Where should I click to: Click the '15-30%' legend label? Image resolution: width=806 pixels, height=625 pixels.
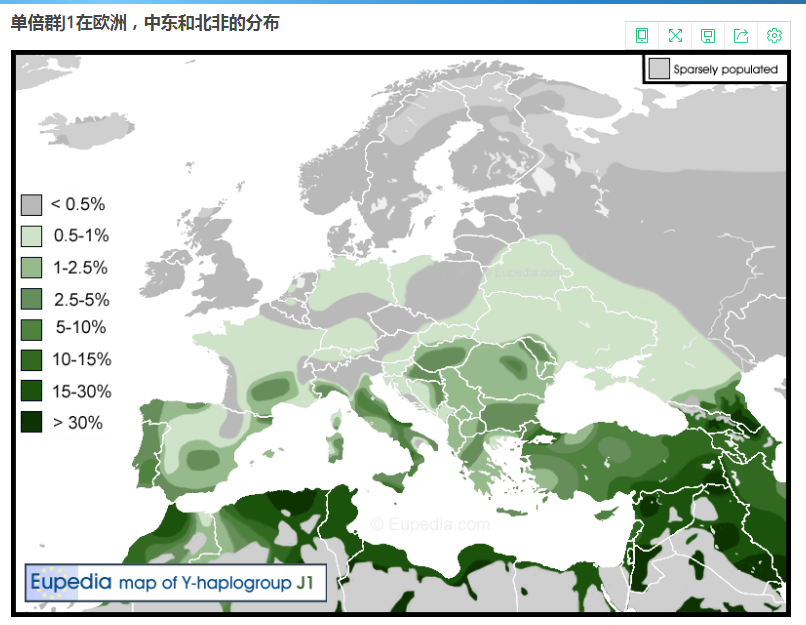click(x=82, y=391)
